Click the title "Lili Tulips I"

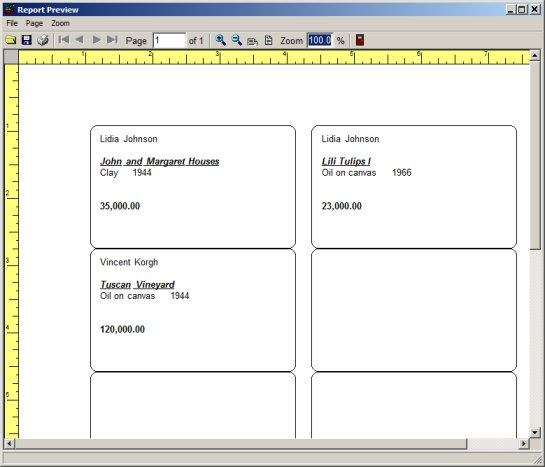(x=346, y=161)
